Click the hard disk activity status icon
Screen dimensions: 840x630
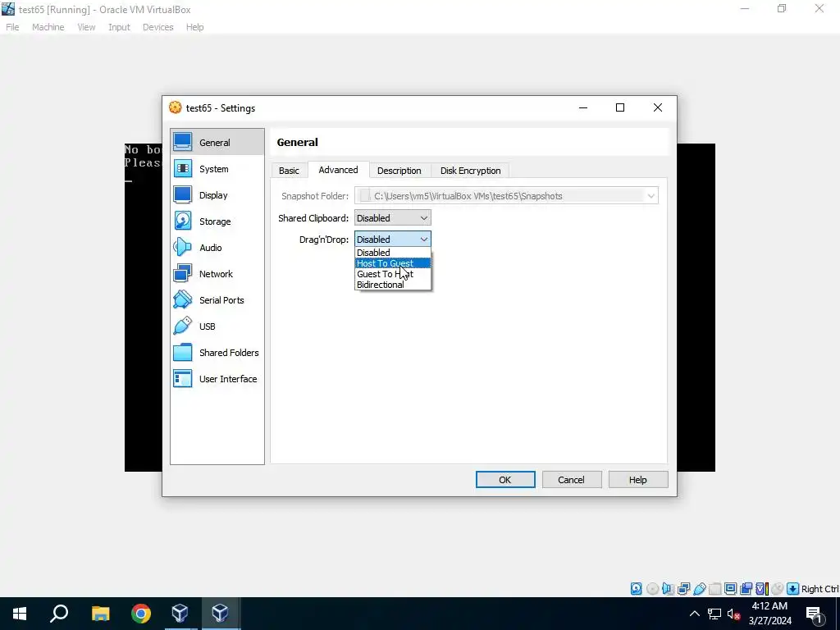pyautogui.click(x=636, y=589)
